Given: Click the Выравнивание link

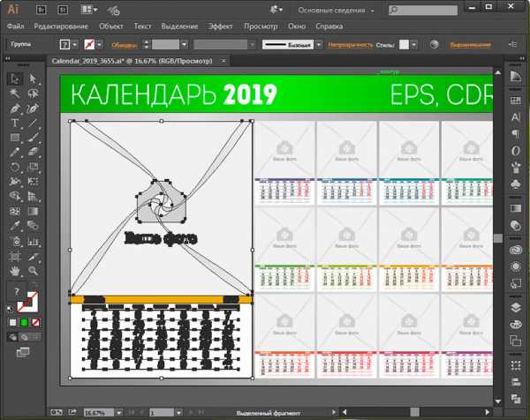Looking at the screenshot, I should pyautogui.click(x=470, y=44).
